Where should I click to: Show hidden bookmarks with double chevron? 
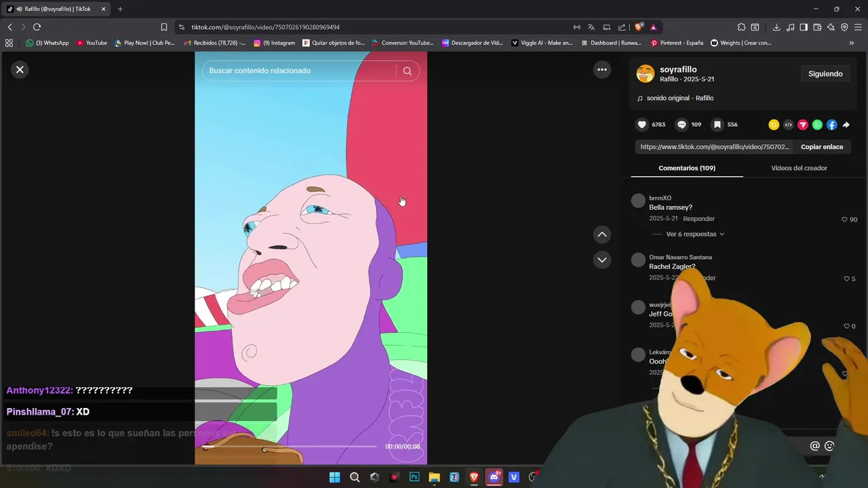point(852,43)
